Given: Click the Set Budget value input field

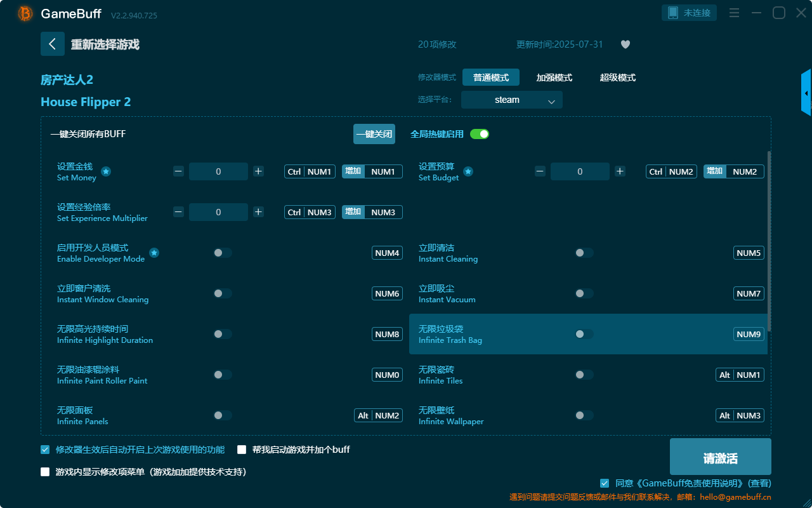Looking at the screenshot, I should (580, 171).
